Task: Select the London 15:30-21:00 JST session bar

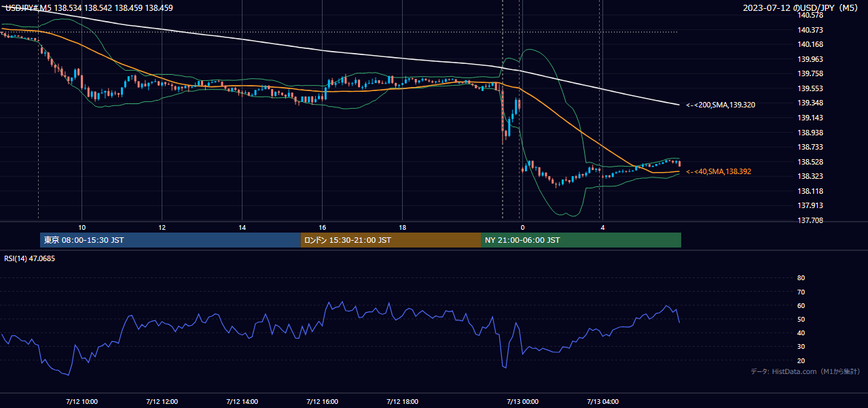Action: coord(391,240)
